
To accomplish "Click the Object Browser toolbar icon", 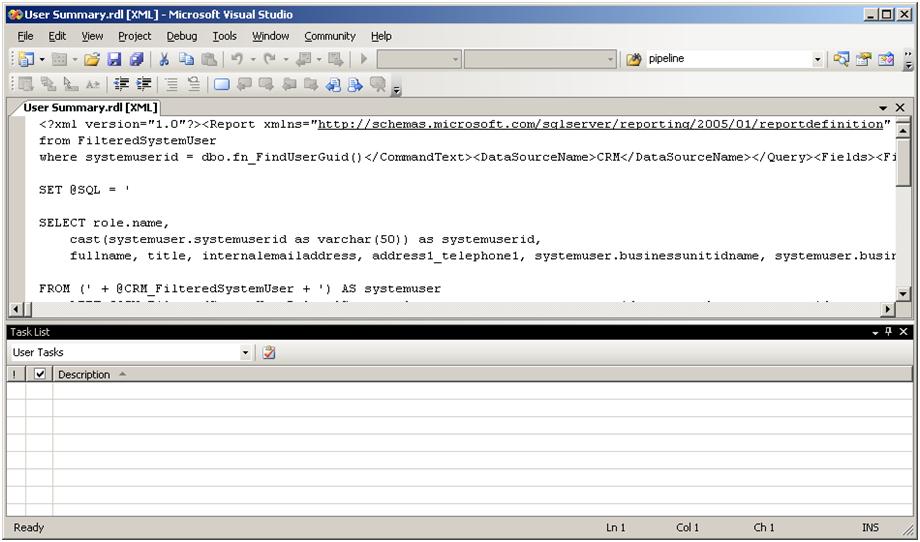I will coord(886,59).
